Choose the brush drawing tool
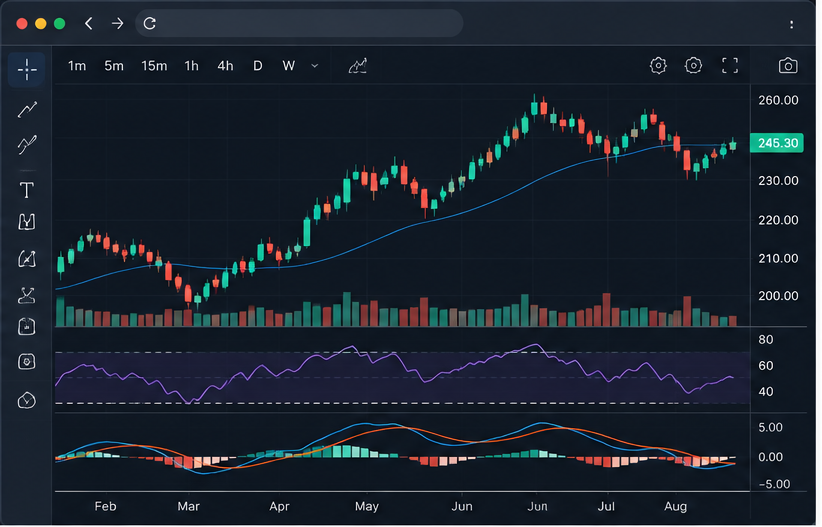This screenshot has width=822, height=527. click(27, 145)
